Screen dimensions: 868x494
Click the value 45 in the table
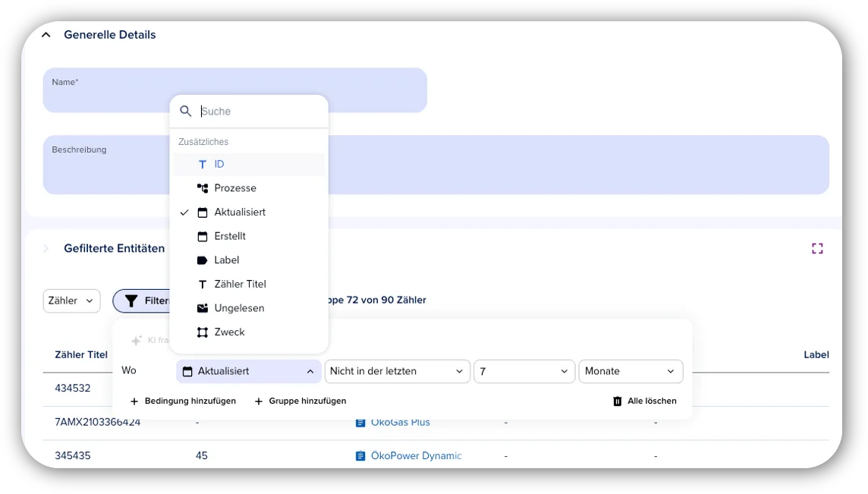point(202,456)
